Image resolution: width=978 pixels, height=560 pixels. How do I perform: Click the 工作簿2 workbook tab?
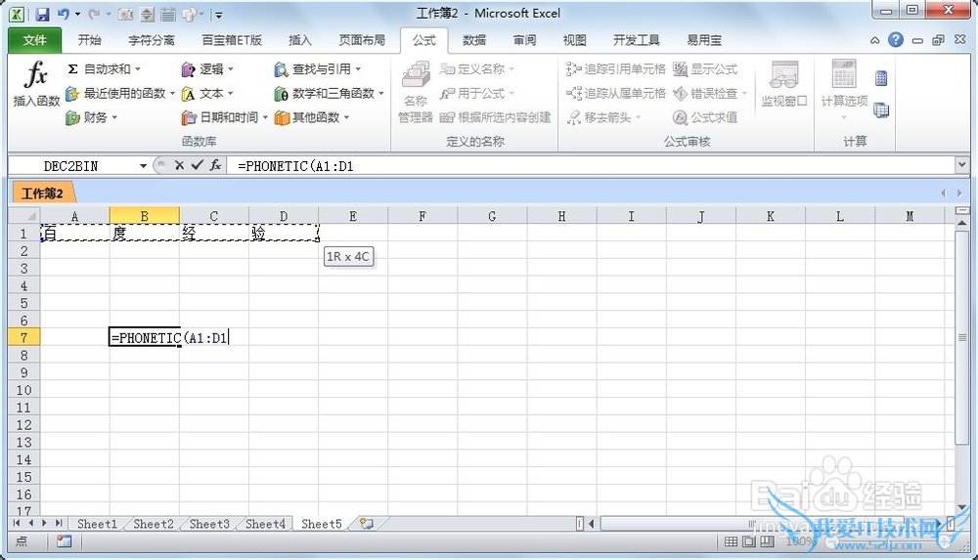[42, 194]
